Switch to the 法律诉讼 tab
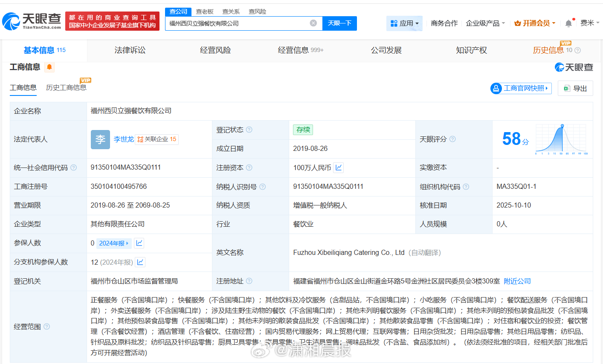Screen dimensions: 603x364 point(130,50)
